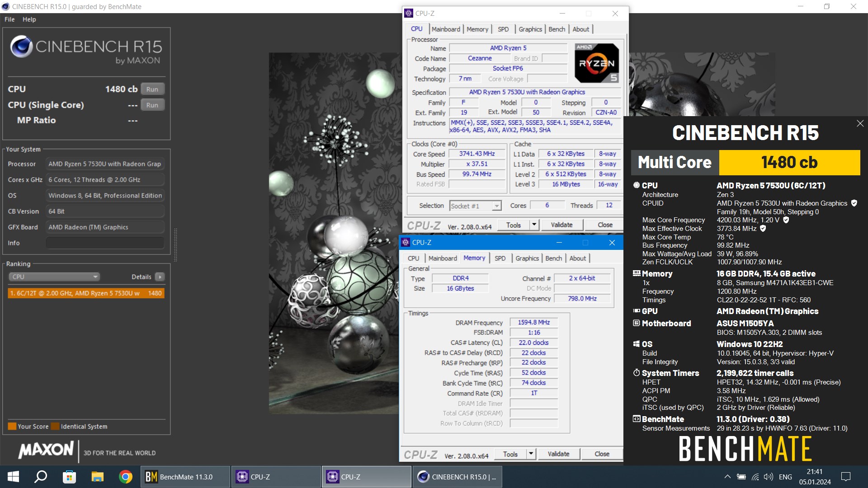Click the ENG language indicator
The height and width of the screenshot is (488, 868).
coord(785,477)
